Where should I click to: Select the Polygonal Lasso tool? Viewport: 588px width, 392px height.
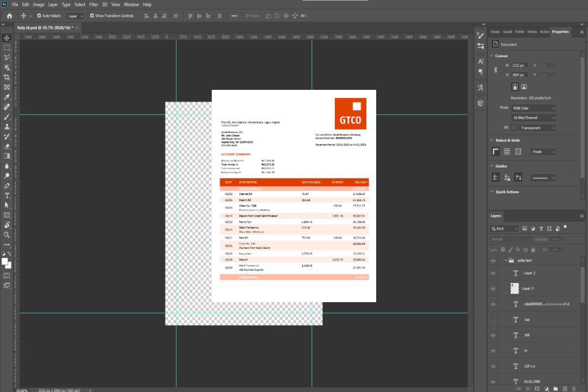tap(7, 57)
